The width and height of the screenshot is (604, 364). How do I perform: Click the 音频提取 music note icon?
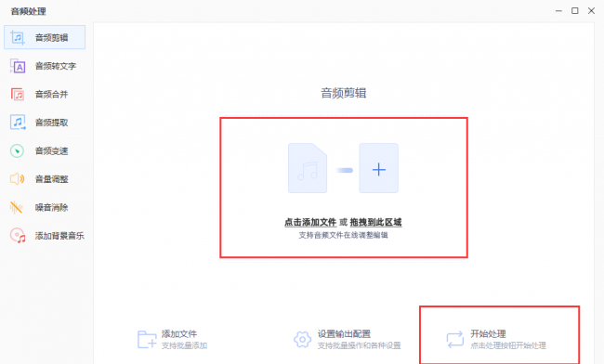[18, 123]
